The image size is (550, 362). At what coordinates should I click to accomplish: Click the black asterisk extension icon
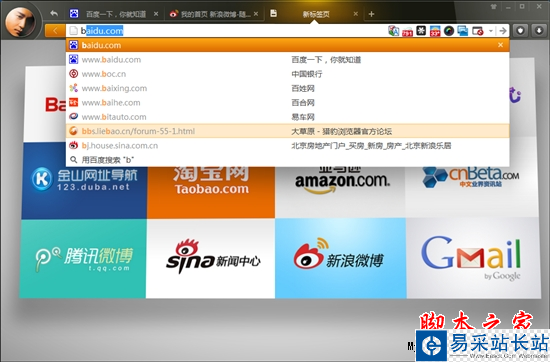(421, 31)
